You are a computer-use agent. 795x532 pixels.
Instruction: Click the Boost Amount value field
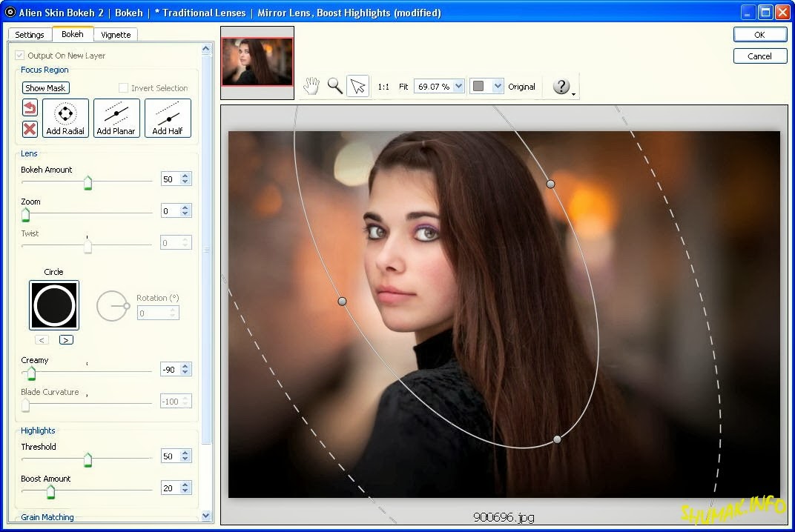pyautogui.click(x=171, y=488)
